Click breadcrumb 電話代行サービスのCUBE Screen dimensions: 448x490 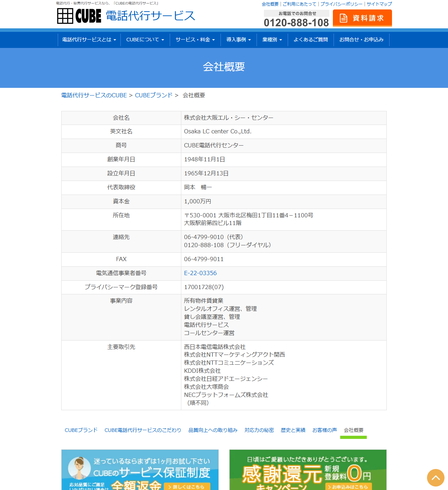pos(94,95)
